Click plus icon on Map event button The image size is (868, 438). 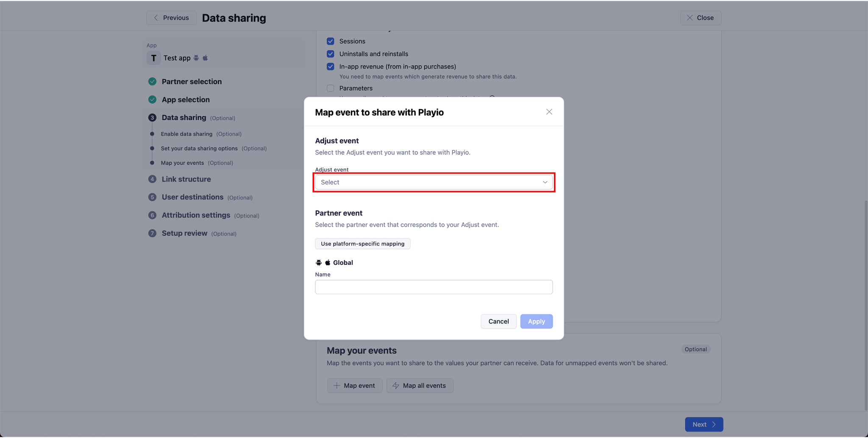(x=337, y=385)
